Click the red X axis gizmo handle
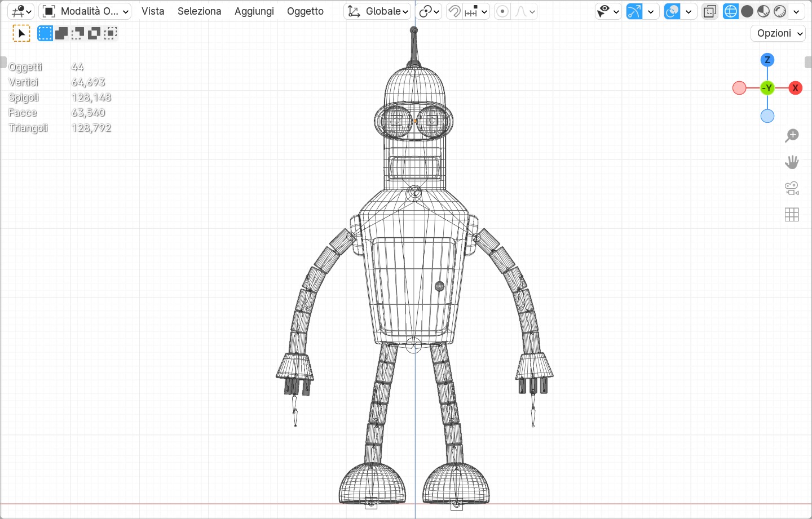 (x=796, y=88)
